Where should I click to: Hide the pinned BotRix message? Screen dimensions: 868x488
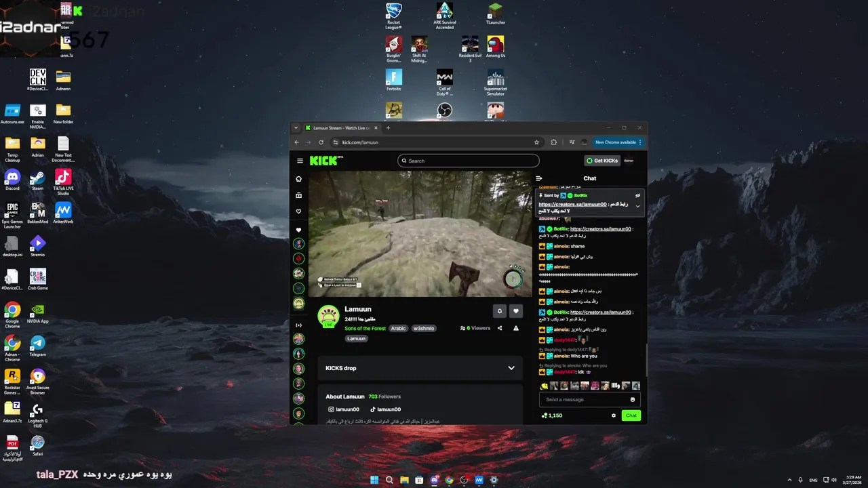point(637,195)
